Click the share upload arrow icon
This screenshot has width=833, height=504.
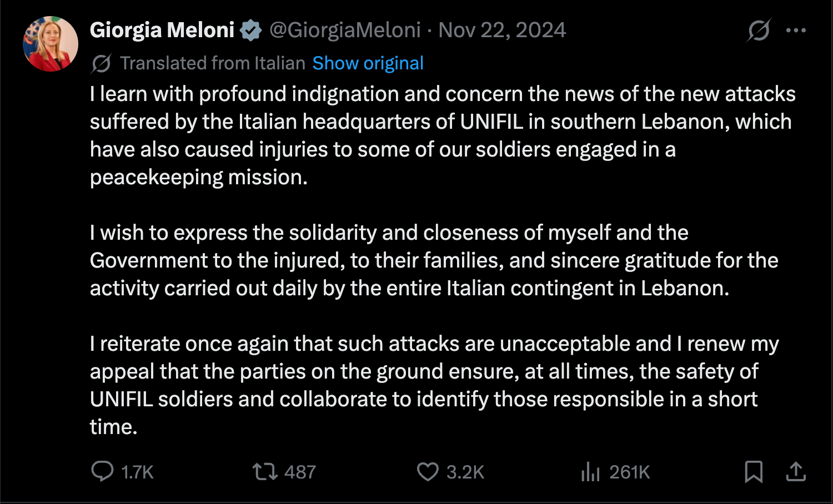[x=796, y=471]
